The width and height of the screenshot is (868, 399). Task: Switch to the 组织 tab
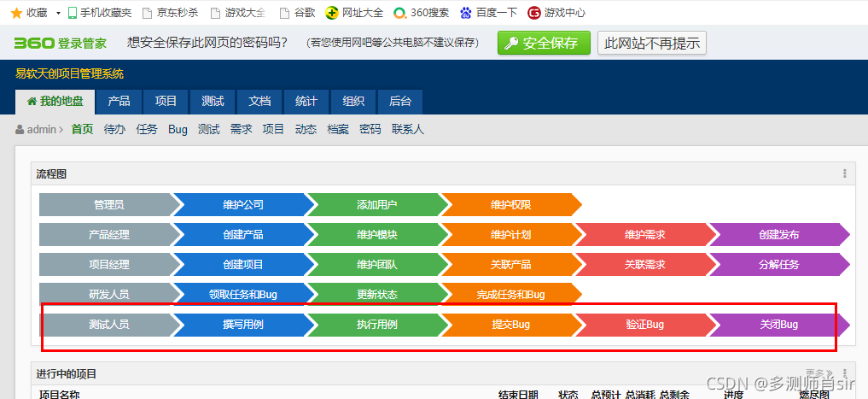coord(353,102)
